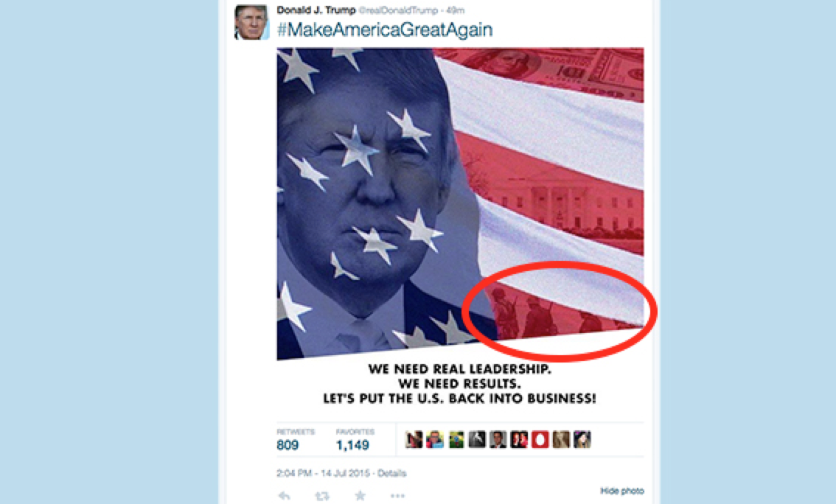
Task: Open the red square white oval avatar
Action: (x=540, y=440)
